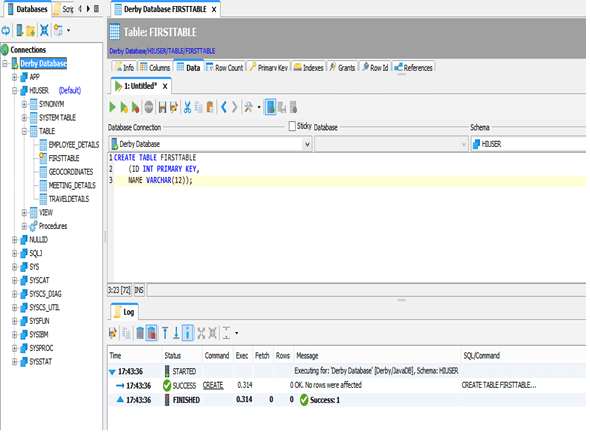
Task: Open the References tab
Action: pos(414,67)
